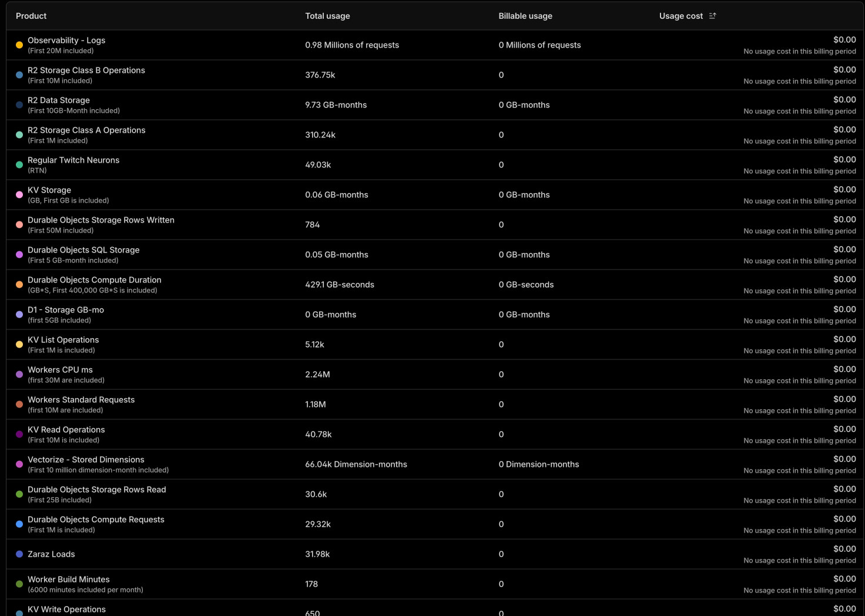Click the blue dot beside R2 Storage Class B Operations
Screen dimensions: 865x616
(19, 75)
